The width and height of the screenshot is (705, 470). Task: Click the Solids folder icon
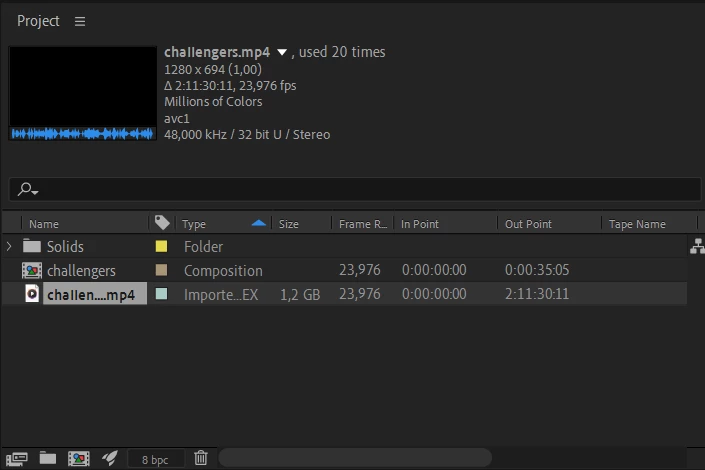(31, 246)
